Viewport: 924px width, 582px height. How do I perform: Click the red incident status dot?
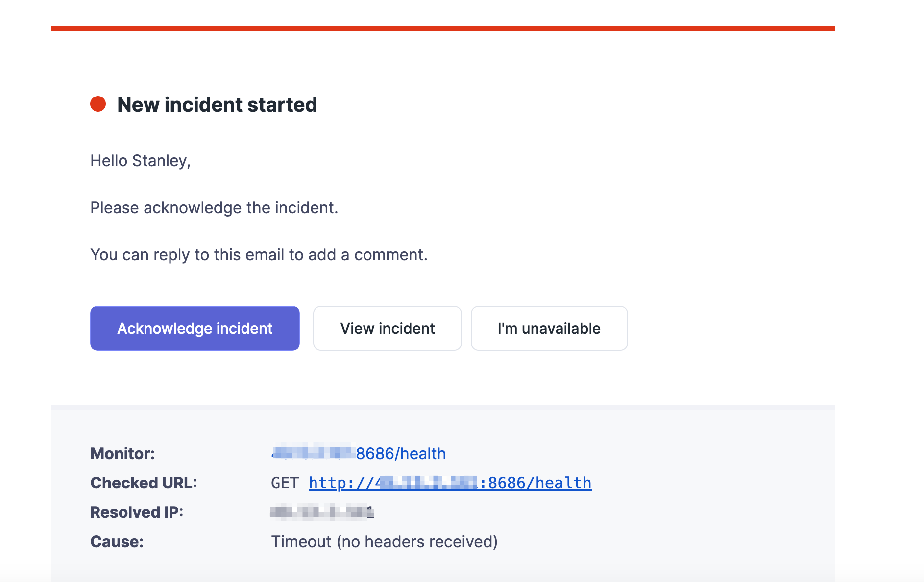point(99,103)
